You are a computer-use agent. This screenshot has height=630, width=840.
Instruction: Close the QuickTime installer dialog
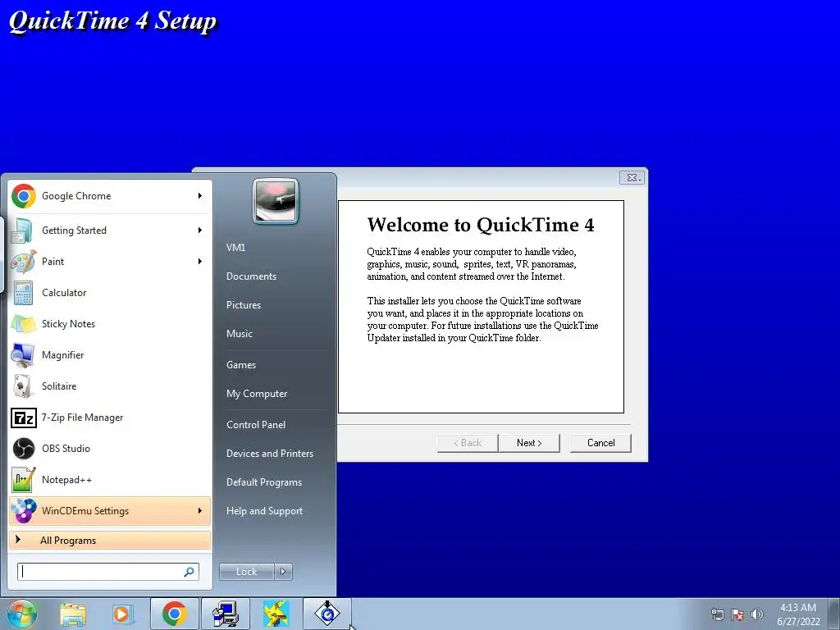click(x=632, y=177)
